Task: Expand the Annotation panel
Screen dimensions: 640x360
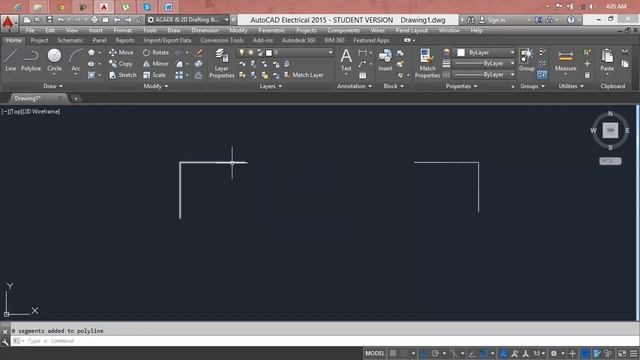Action: [x=354, y=86]
